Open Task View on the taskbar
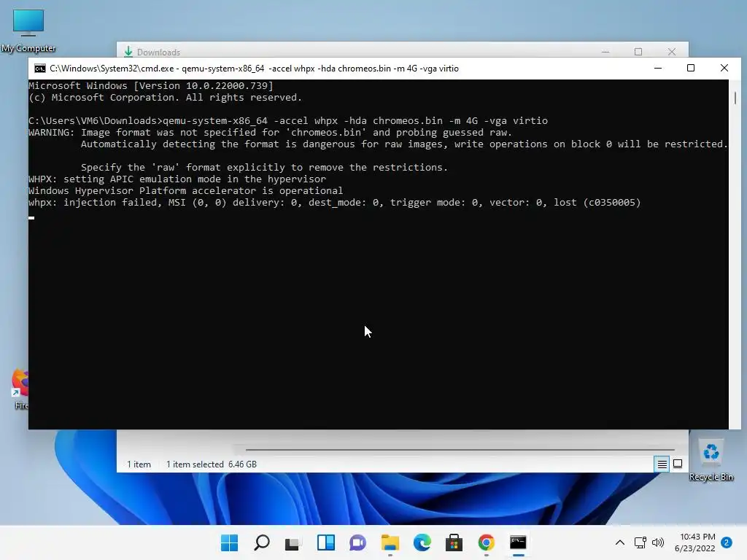This screenshot has width=747, height=560. tap(293, 542)
